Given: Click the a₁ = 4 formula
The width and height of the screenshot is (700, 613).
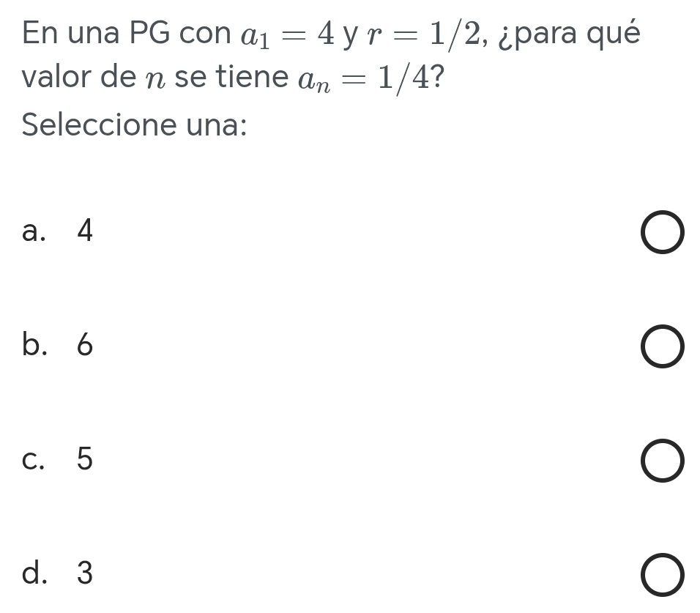Looking at the screenshot, I should tap(289, 34).
